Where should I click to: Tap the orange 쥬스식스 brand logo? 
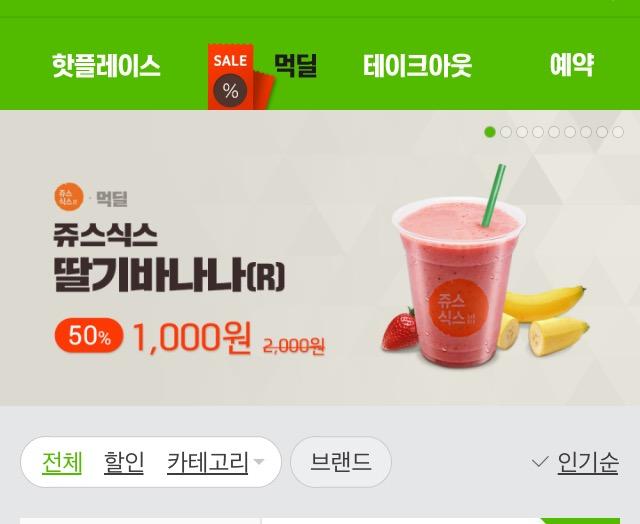tap(69, 197)
